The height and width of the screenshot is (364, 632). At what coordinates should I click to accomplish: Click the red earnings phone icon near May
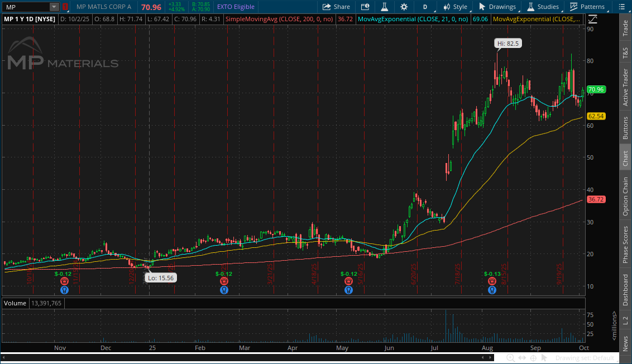click(x=348, y=281)
